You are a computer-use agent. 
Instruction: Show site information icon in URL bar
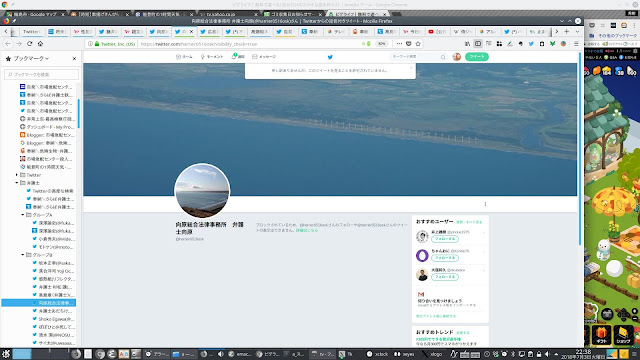pyautogui.click(x=90, y=44)
